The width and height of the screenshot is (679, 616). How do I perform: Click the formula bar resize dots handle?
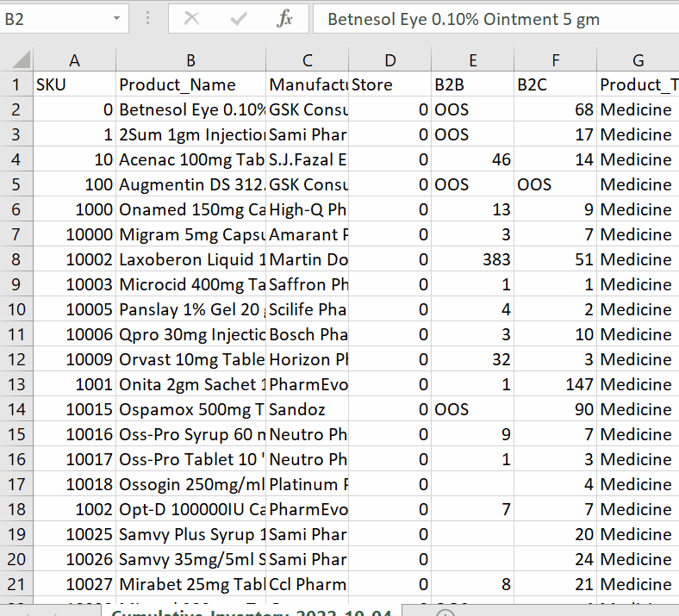pos(147,19)
